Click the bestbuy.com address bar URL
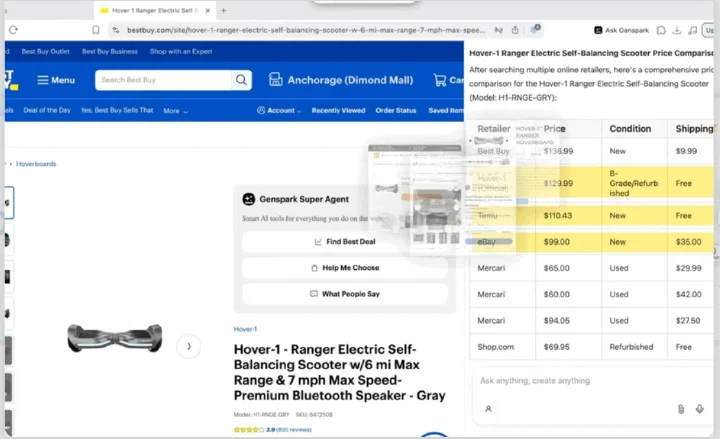This screenshot has height=439, width=720. (306, 30)
